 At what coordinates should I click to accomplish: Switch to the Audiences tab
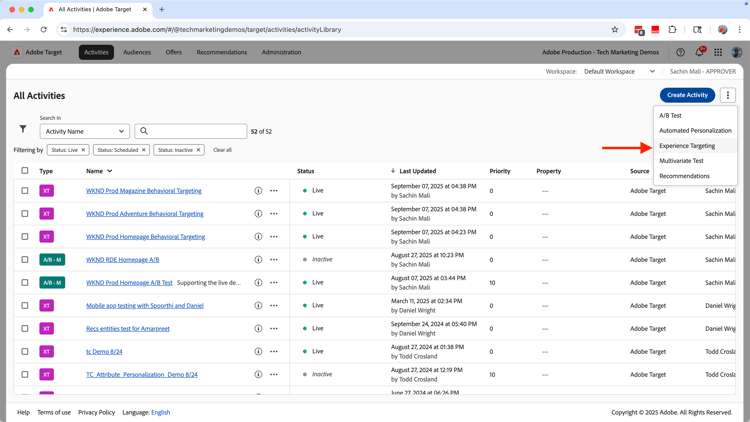click(137, 52)
